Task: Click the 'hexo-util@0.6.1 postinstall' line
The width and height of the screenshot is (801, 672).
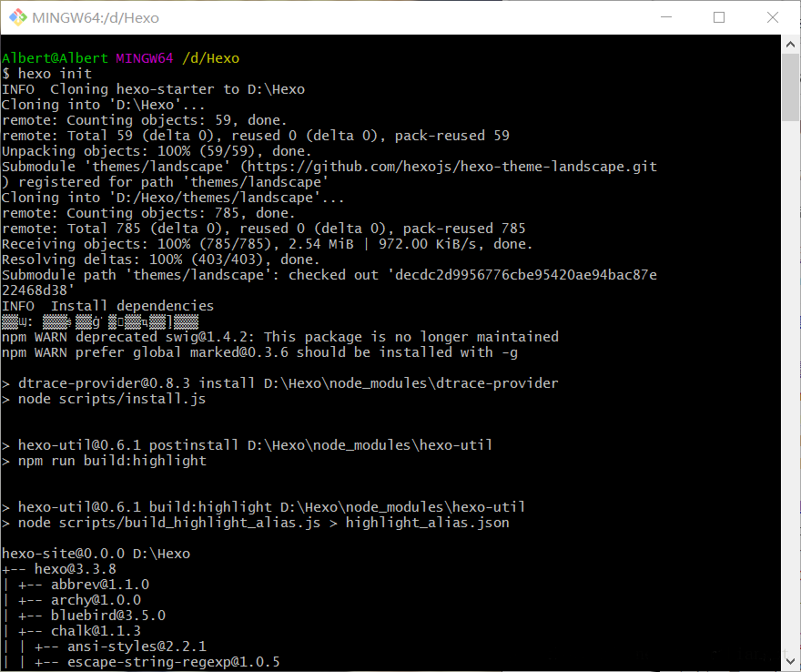Action: click(248, 445)
